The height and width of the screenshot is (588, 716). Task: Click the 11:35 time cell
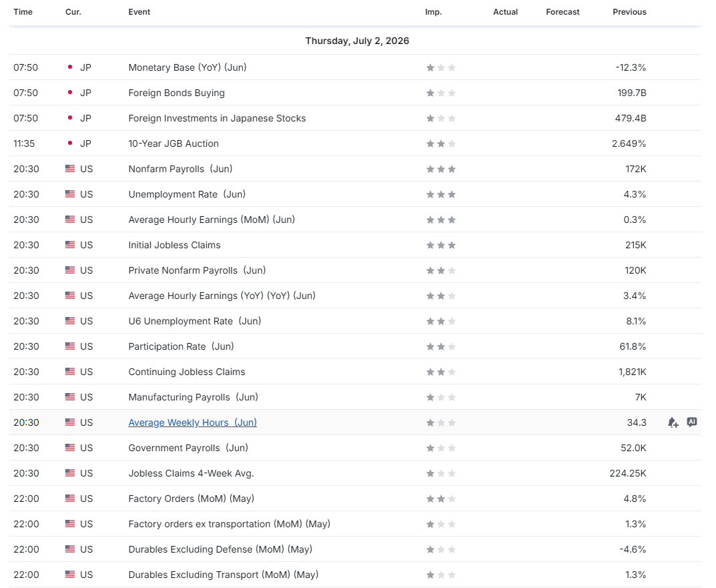24,143
